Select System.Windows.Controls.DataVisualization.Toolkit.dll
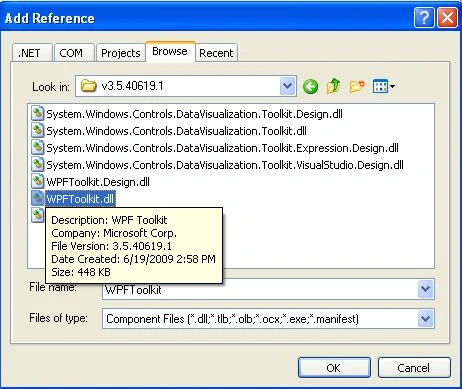This screenshot has height=389, width=462. point(176,131)
